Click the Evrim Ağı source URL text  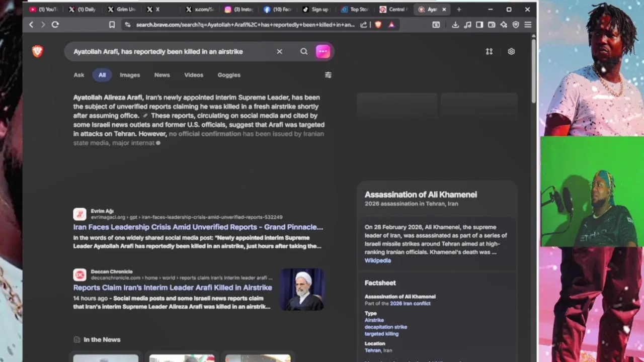pyautogui.click(x=187, y=217)
